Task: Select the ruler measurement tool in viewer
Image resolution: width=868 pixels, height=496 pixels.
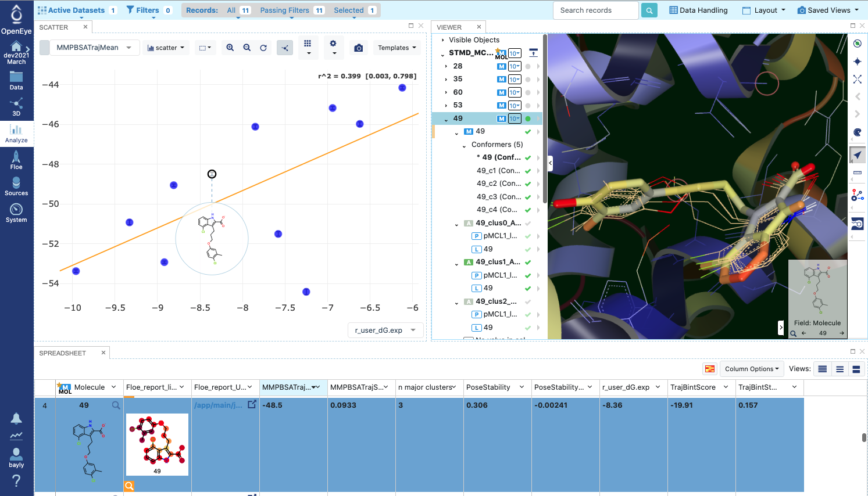Action: [x=857, y=172]
